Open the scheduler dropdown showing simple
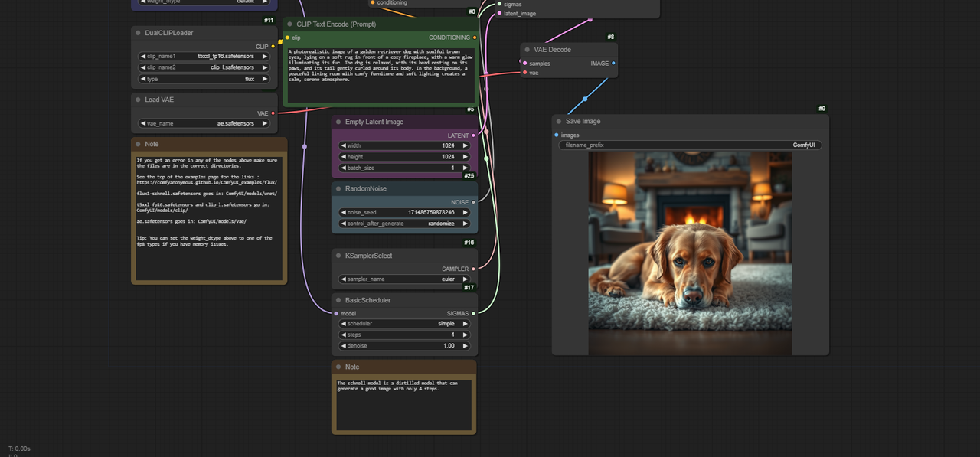This screenshot has height=457, width=980. point(404,324)
